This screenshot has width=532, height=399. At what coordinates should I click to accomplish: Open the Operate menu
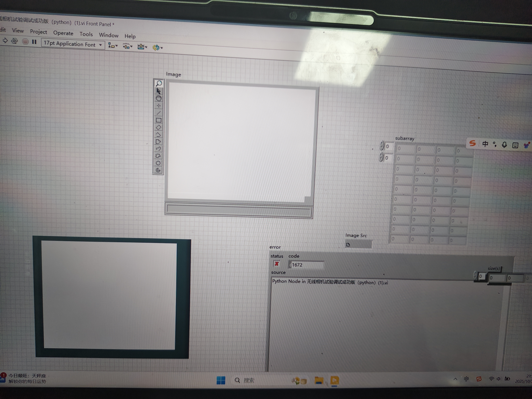63,33
